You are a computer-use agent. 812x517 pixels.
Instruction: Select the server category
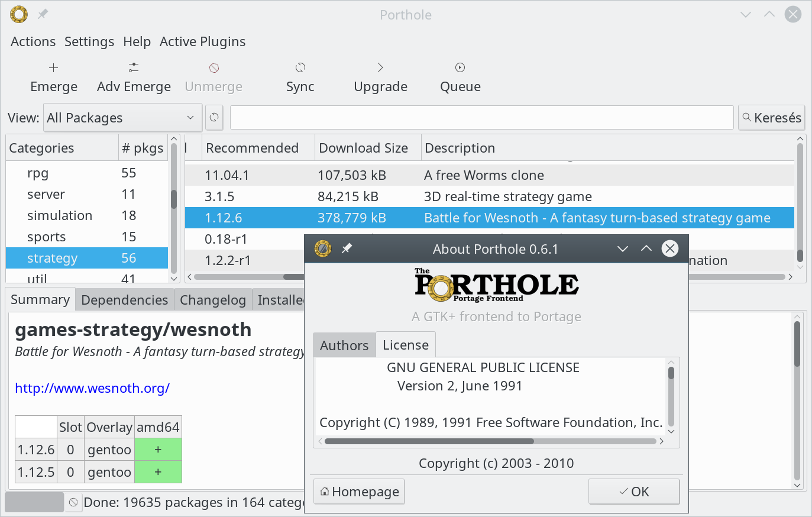(x=87, y=194)
